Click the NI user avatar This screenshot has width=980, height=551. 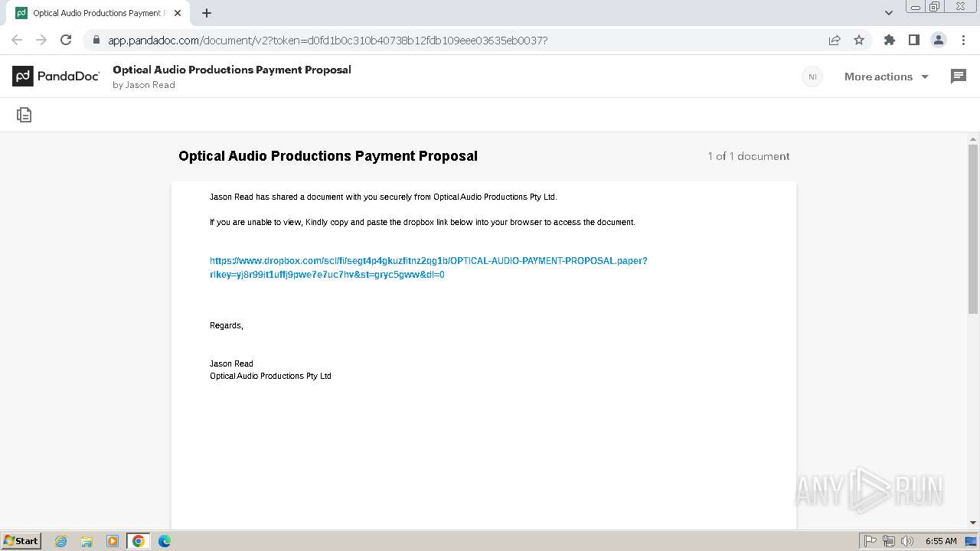pos(812,77)
